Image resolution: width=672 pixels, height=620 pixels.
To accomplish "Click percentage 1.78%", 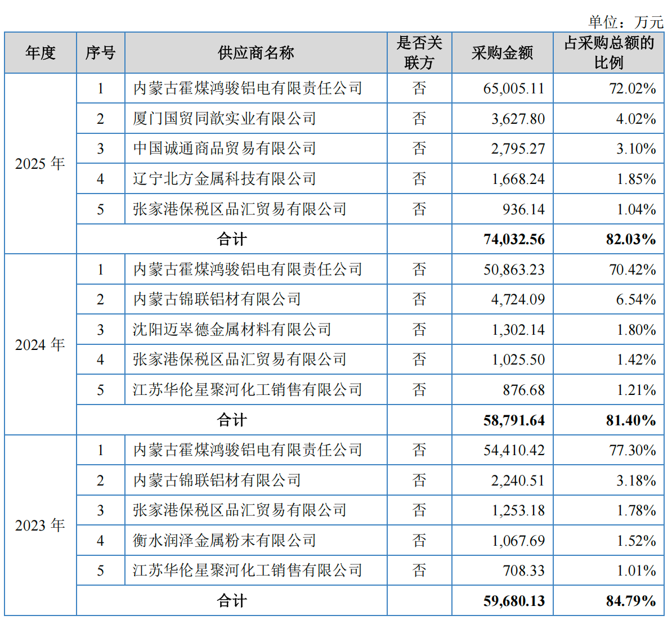I will click(636, 511).
